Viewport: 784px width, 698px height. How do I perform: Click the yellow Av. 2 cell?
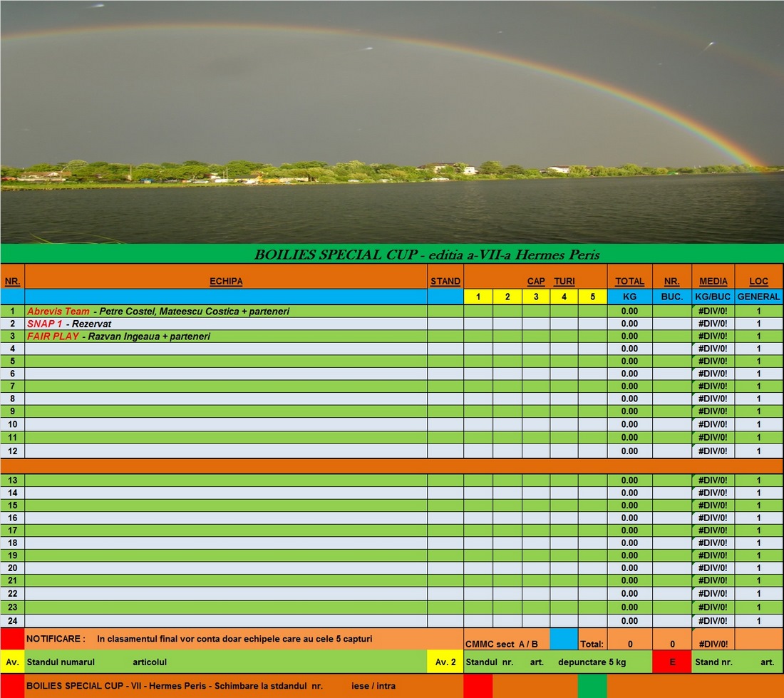[445, 662]
